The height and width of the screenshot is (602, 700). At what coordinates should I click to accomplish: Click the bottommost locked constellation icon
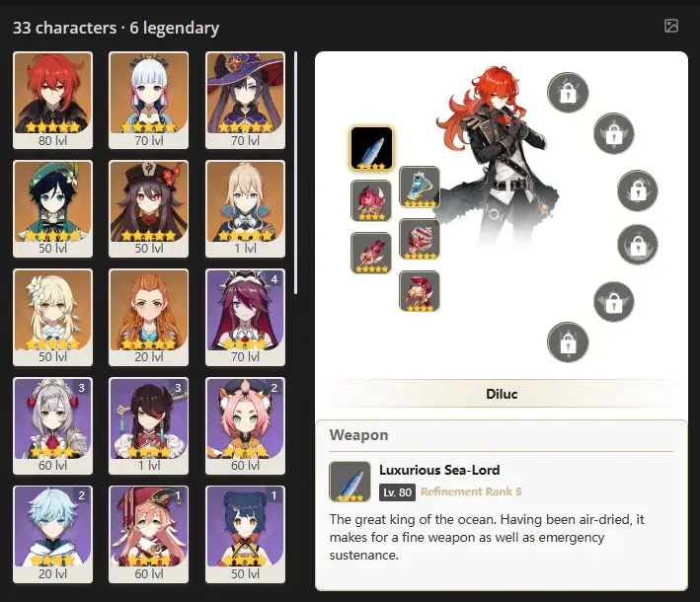click(568, 342)
